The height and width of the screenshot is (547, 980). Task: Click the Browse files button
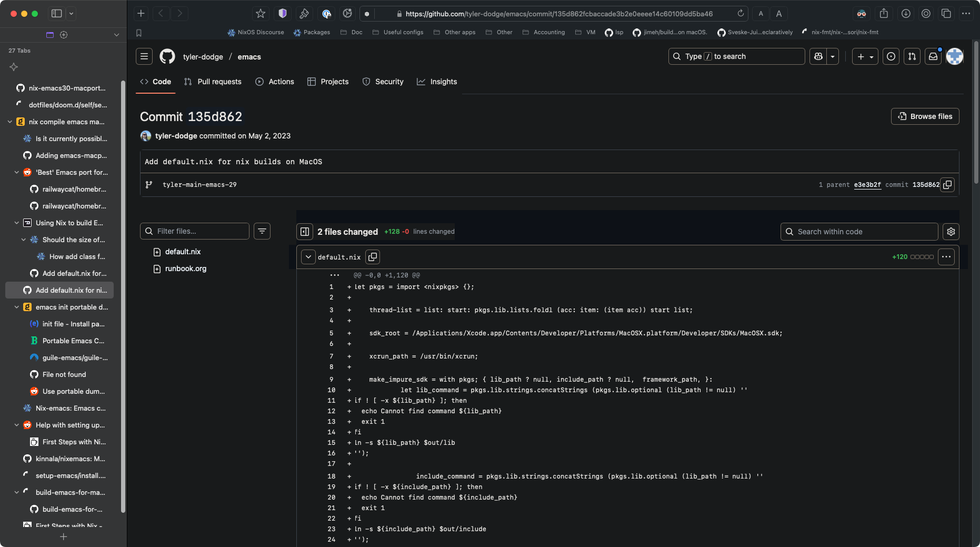[x=925, y=116]
